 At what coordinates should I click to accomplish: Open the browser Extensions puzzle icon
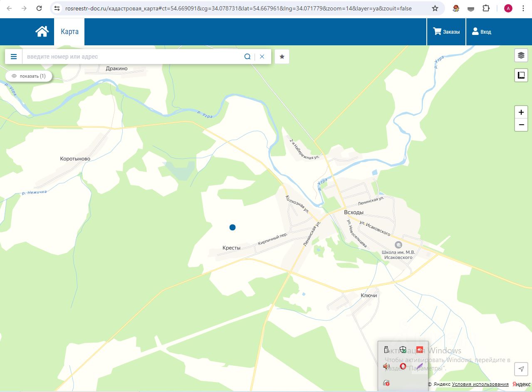pyautogui.click(x=486, y=8)
